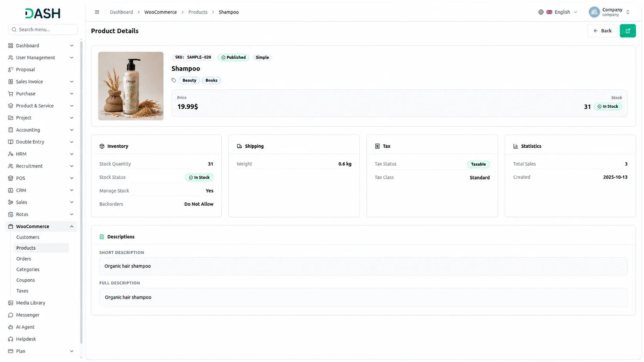The height and width of the screenshot is (362, 644).
Task: Expand the User Management submenu
Action: pos(72,58)
